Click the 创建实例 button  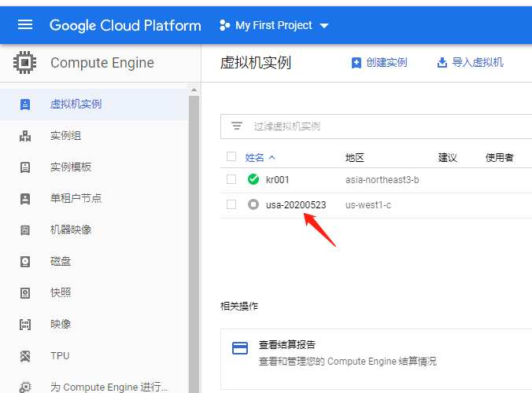coord(379,63)
